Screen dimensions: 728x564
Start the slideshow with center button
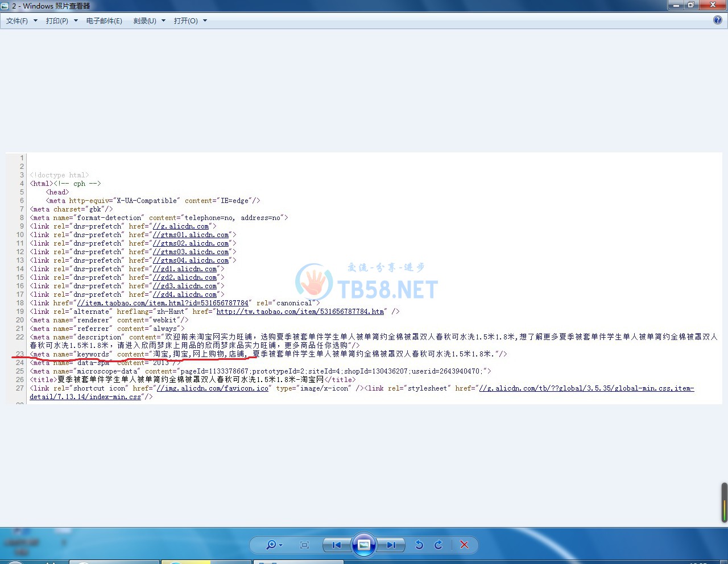364,545
